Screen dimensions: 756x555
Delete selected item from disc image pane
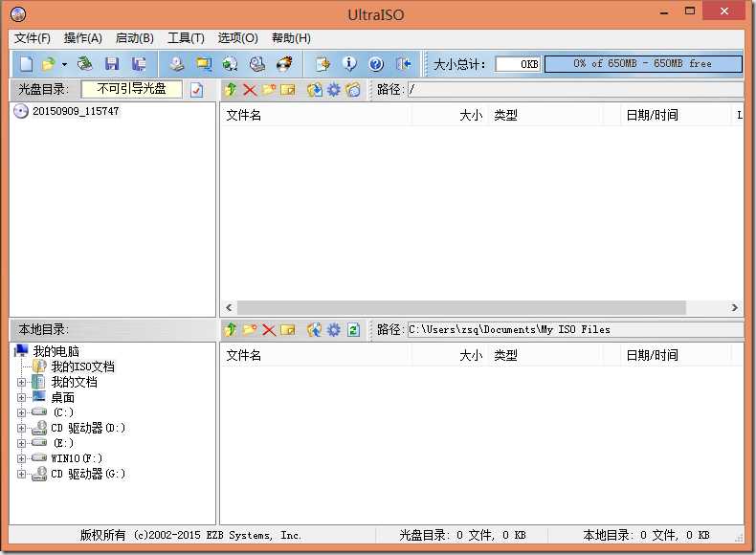coord(250,90)
